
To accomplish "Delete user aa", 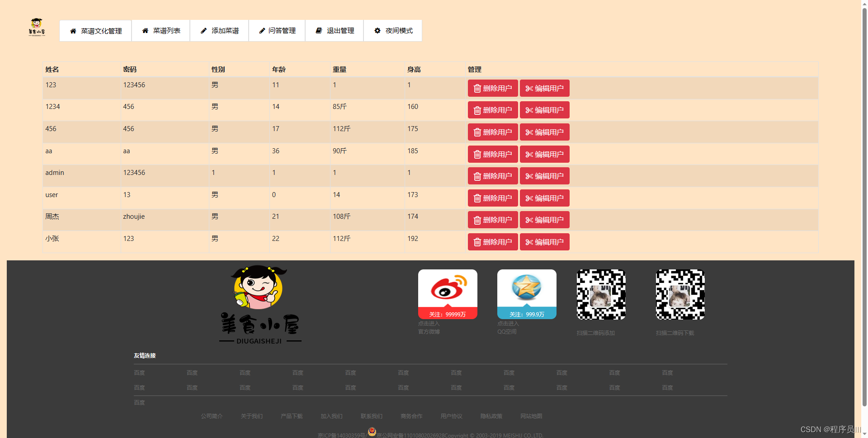I will (x=493, y=154).
